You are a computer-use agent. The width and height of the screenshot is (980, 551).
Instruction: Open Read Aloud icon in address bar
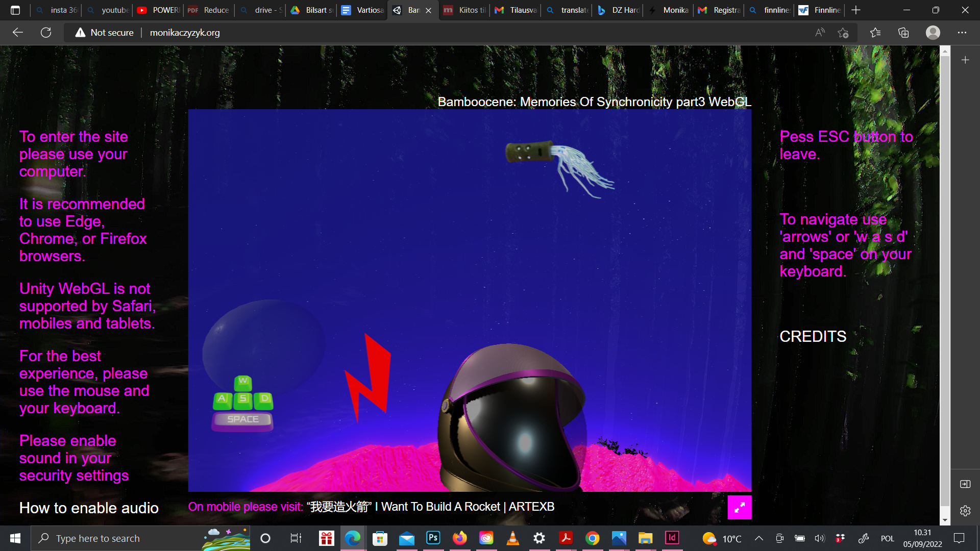click(820, 33)
